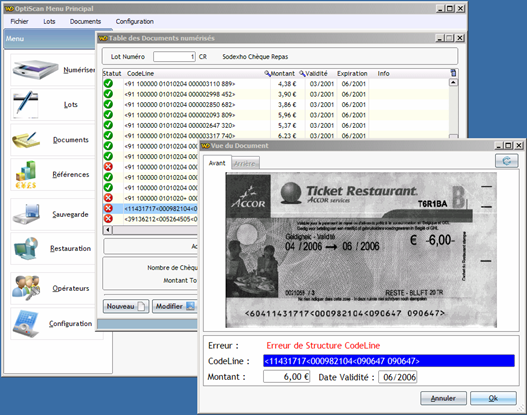Screen dimensions: 527x415
Task: Select the highlighted row <11431717<000982104
Action: 150,208
